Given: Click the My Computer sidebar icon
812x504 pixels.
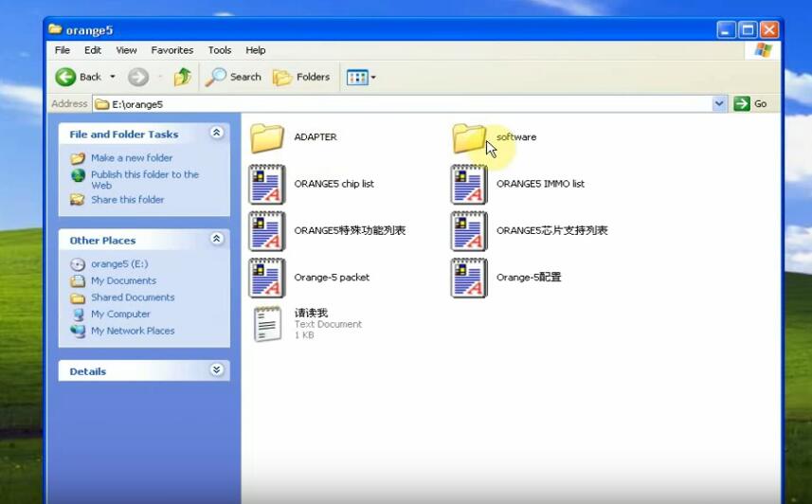Looking at the screenshot, I should [x=78, y=315].
